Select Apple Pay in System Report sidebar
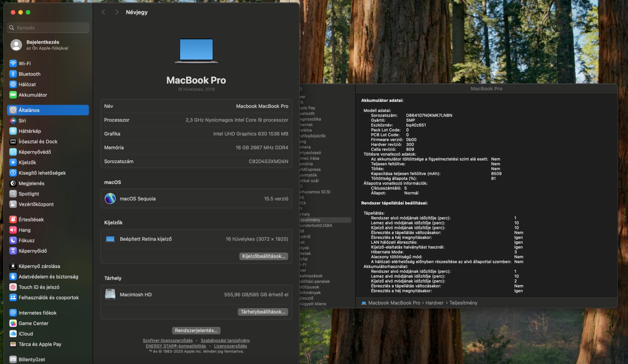628x364 pixels. tap(308, 108)
